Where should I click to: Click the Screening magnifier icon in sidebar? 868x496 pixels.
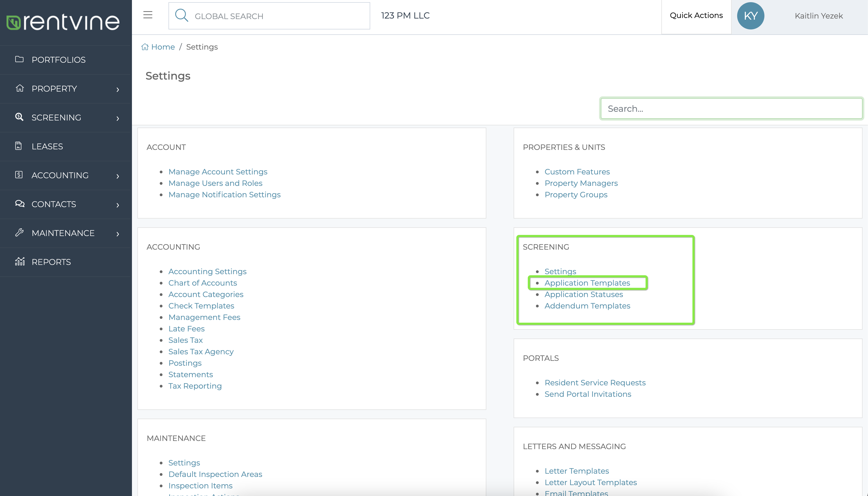(x=19, y=117)
